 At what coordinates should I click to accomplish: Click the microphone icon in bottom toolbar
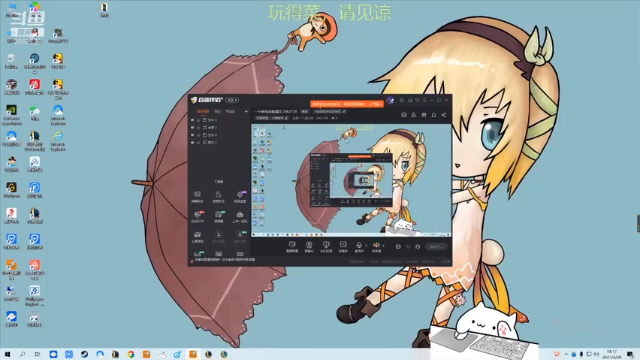pyautogui.click(x=359, y=245)
